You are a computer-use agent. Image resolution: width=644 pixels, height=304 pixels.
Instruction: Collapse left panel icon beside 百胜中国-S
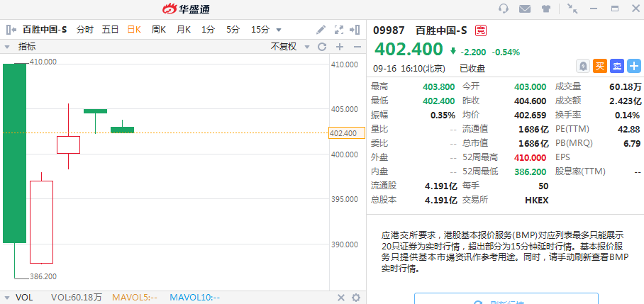pyautogui.click(x=11, y=30)
